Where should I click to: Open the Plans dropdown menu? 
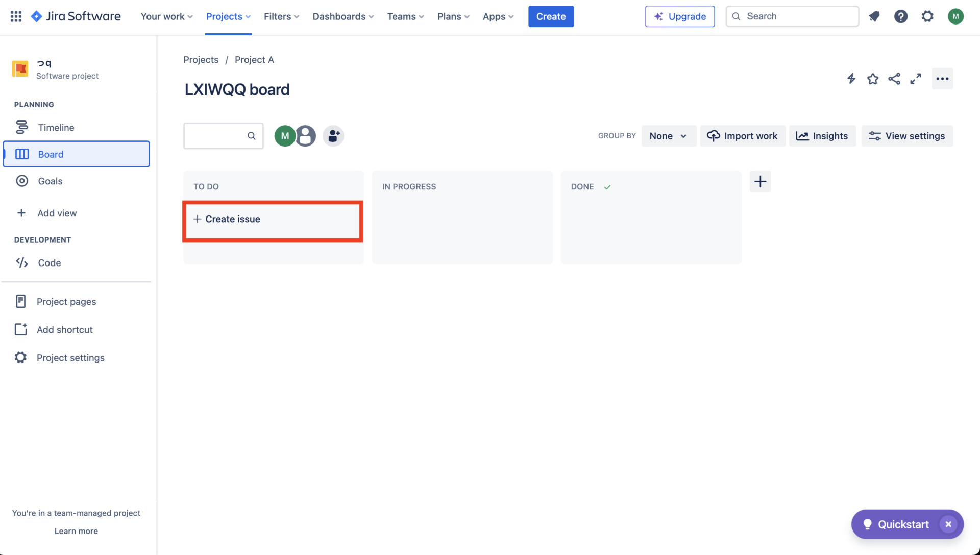pyautogui.click(x=452, y=16)
